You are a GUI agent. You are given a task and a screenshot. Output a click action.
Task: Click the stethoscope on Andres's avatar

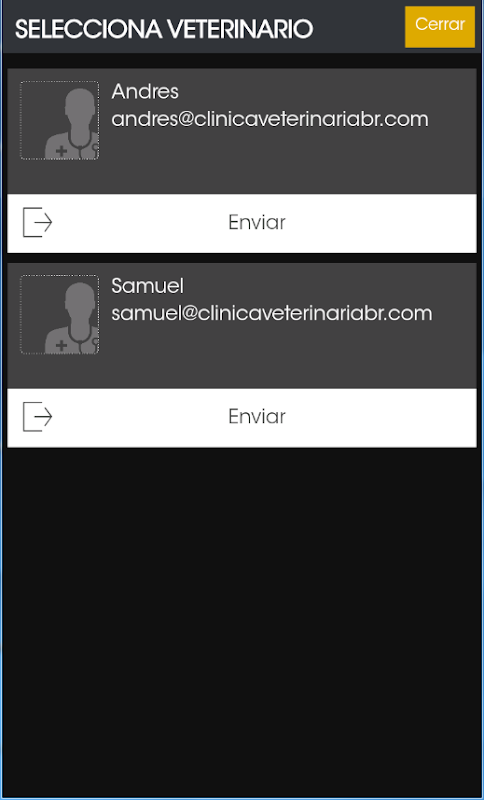[x=83, y=147]
